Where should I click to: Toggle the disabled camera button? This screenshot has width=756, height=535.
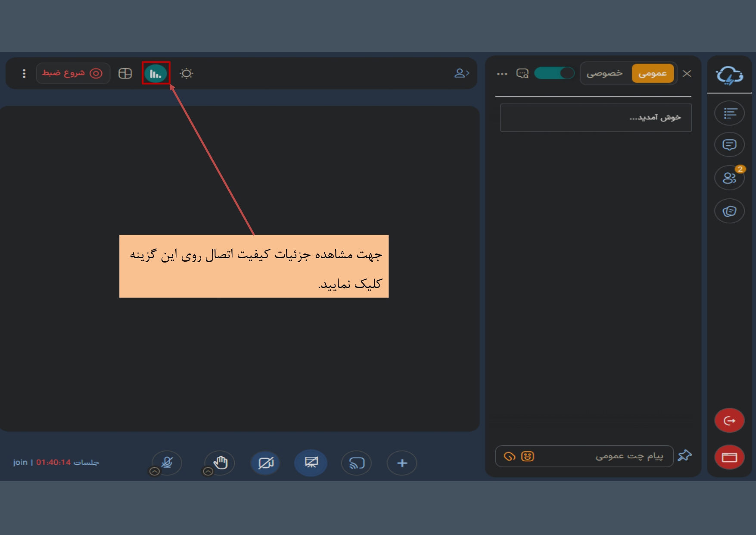pos(265,463)
